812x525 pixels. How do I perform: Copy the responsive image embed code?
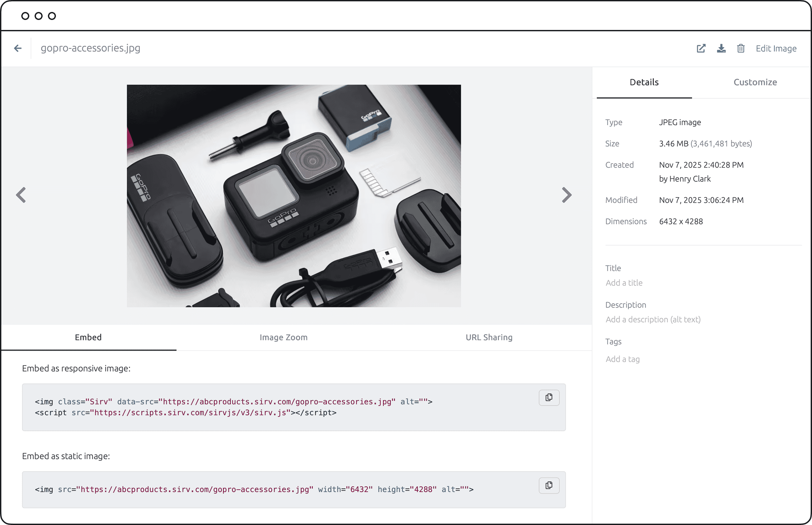click(x=549, y=398)
